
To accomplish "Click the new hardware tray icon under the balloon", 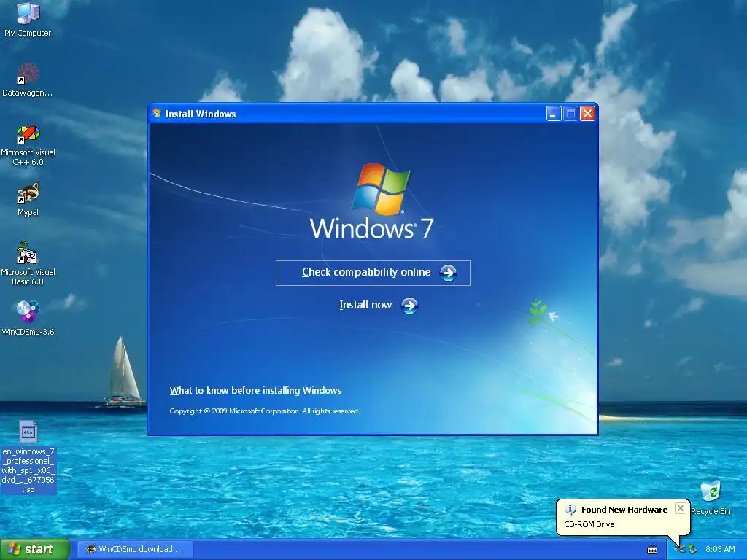I will (x=681, y=550).
